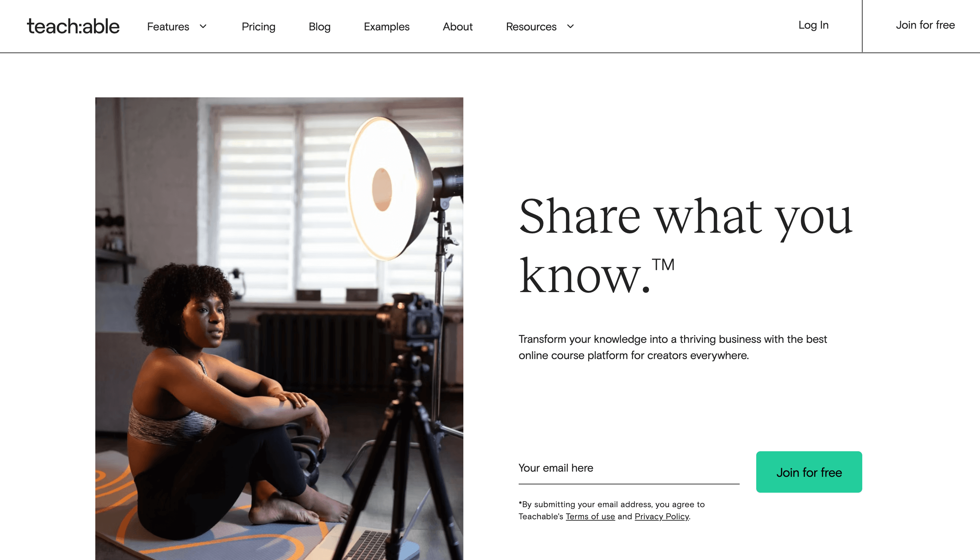Click the Transform your knowledge description text
Viewport: 980px width, 560px height.
[673, 347]
